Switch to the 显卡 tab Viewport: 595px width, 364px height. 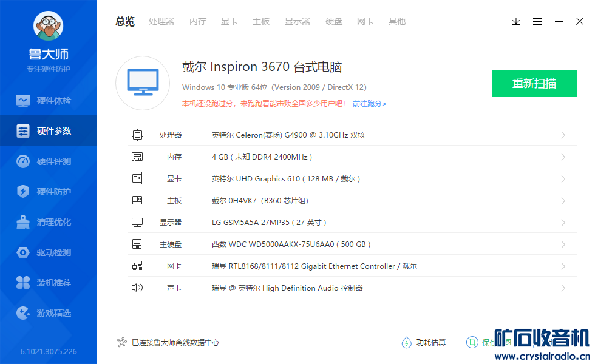coord(229,22)
